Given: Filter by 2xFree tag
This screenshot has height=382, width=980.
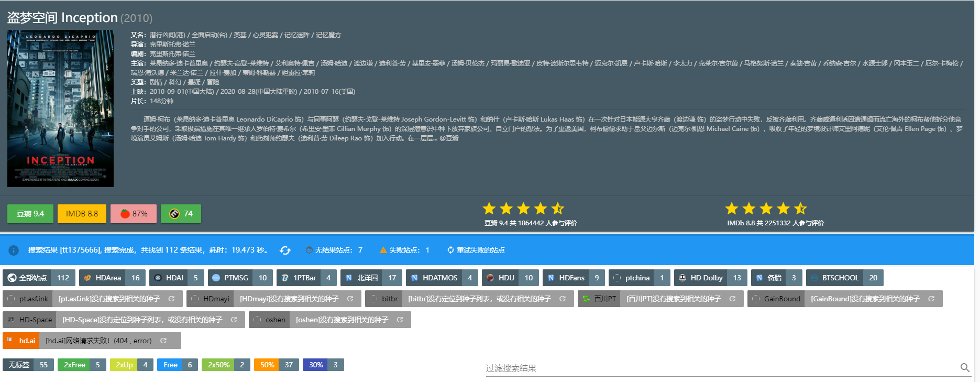Looking at the screenshot, I should pos(82,365).
